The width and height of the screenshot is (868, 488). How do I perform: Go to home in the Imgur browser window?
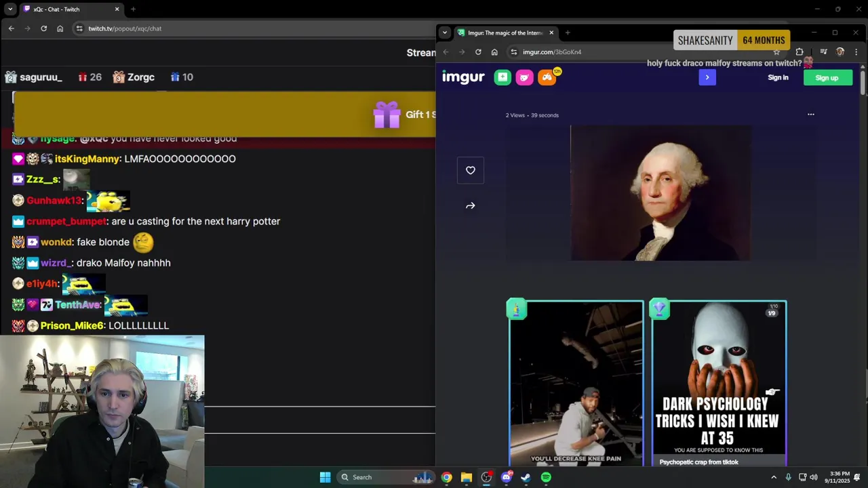pos(494,52)
